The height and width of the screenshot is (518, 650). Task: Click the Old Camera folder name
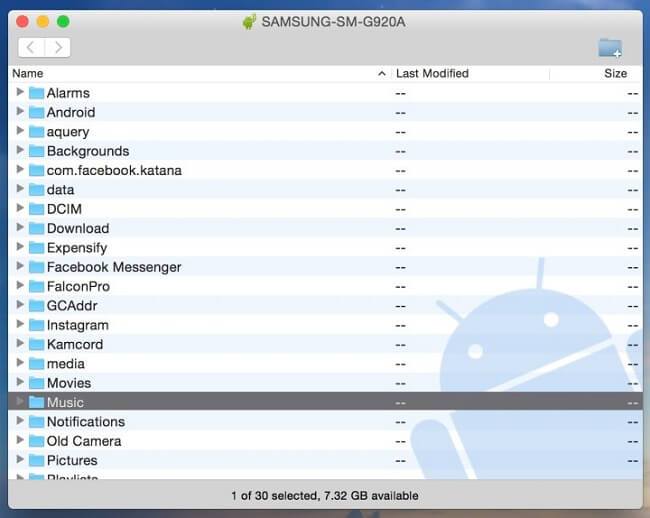(x=84, y=441)
